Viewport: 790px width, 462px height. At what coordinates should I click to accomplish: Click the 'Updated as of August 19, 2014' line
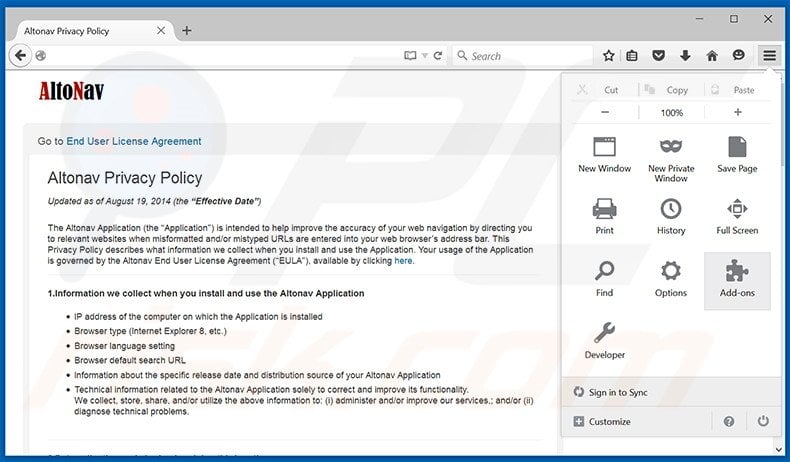154,202
